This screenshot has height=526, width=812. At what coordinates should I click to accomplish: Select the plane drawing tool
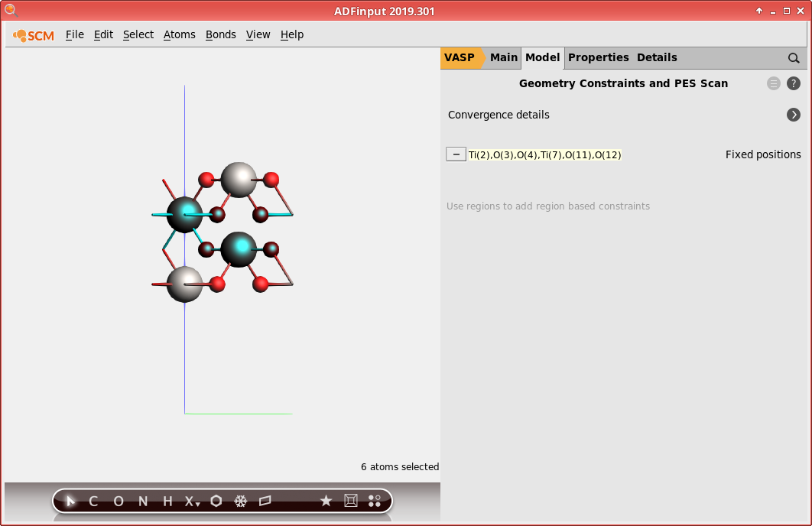265,501
